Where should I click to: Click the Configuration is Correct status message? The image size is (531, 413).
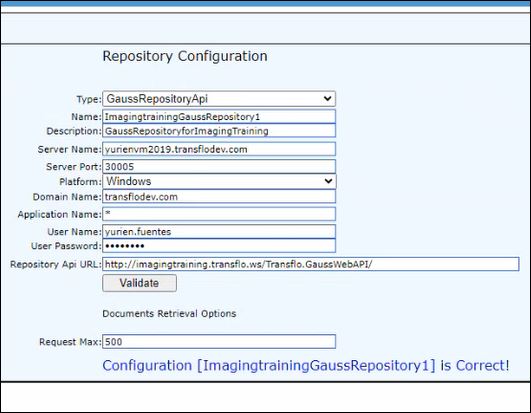306,366
